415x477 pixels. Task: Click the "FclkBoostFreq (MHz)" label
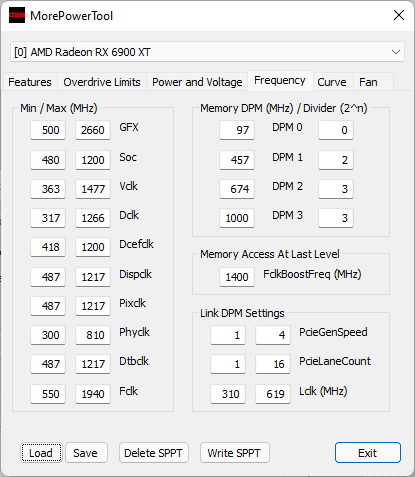point(312,274)
